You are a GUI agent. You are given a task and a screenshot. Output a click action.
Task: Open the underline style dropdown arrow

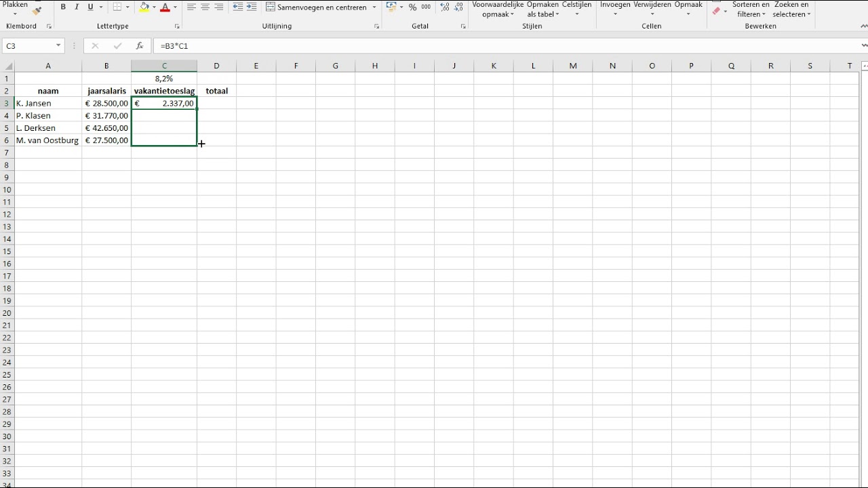(102, 7)
